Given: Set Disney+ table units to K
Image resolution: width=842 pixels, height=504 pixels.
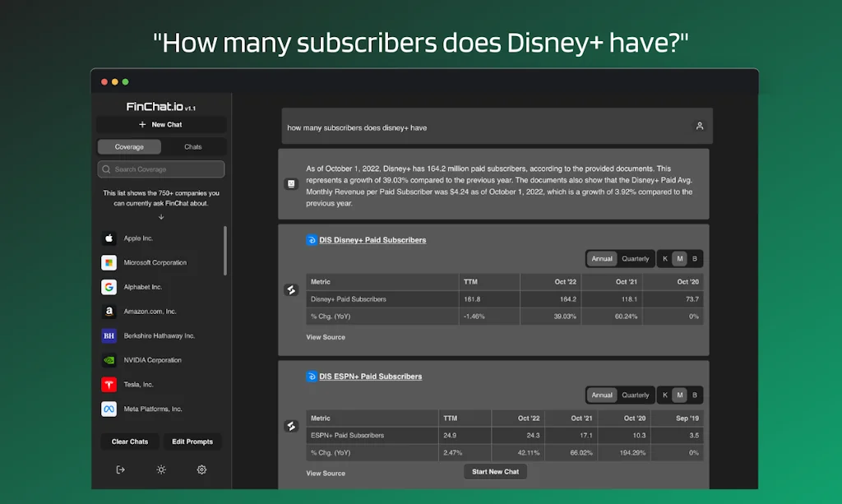Looking at the screenshot, I should (x=665, y=259).
